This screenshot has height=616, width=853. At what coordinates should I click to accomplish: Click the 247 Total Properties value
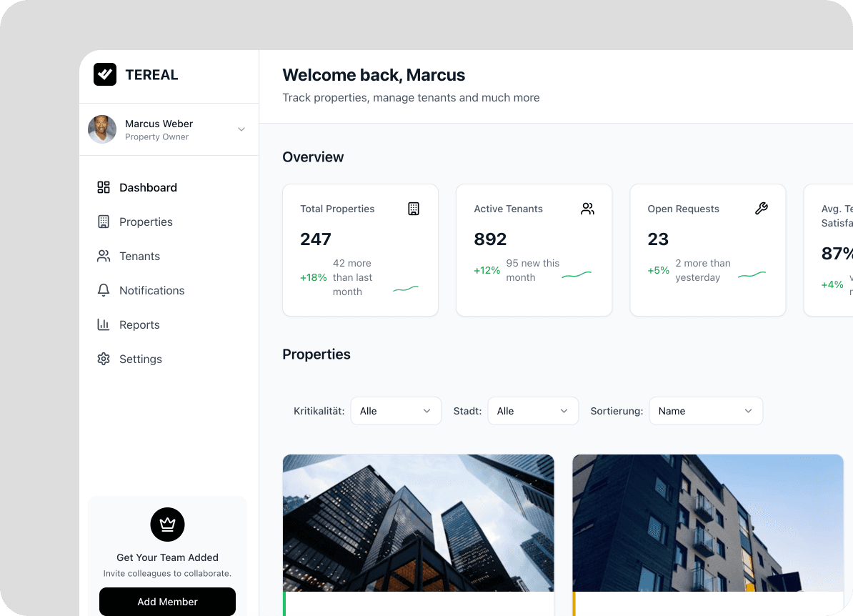click(x=316, y=239)
